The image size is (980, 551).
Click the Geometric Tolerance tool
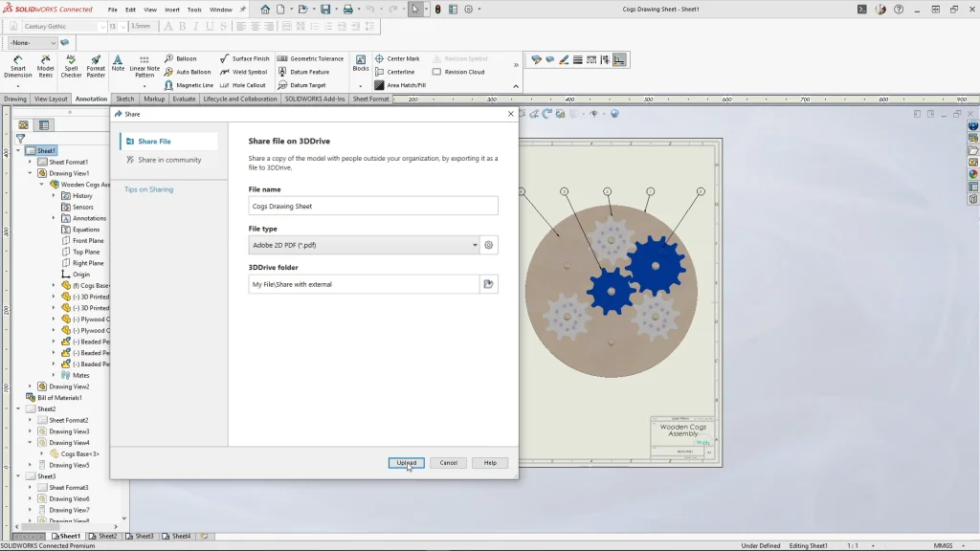click(310, 58)
